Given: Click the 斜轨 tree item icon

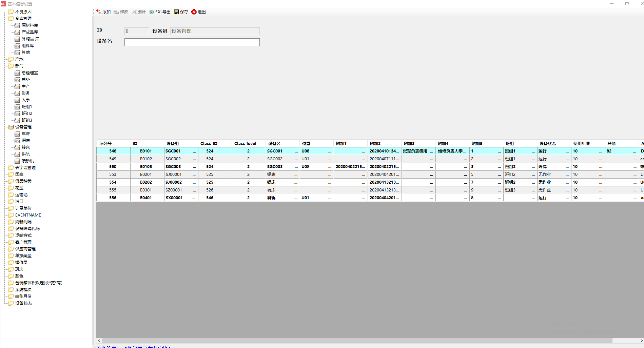Looking at the screenshot, I should coord(17,154).
